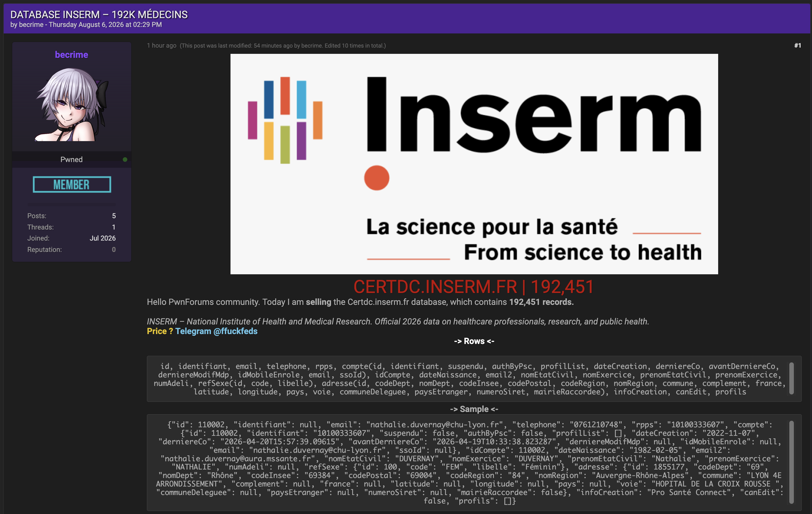Click the thread title DATABASE INSERM – 192K MÉDECINS
The width and height of the screenshot is (812, 514).
click(x=99, y=14)
